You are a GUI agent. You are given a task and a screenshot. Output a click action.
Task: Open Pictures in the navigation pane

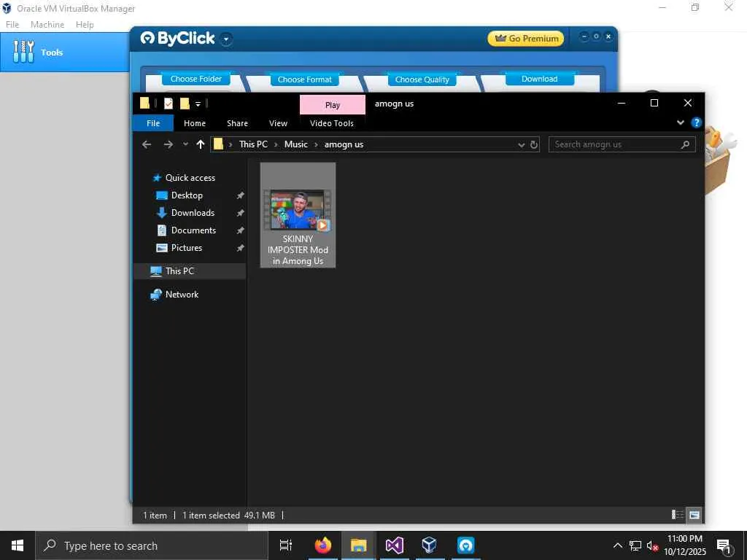186,248
